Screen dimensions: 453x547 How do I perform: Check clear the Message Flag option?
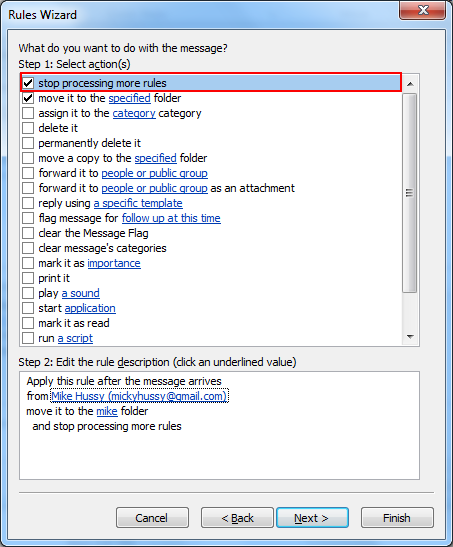click(x=28, y=233)
